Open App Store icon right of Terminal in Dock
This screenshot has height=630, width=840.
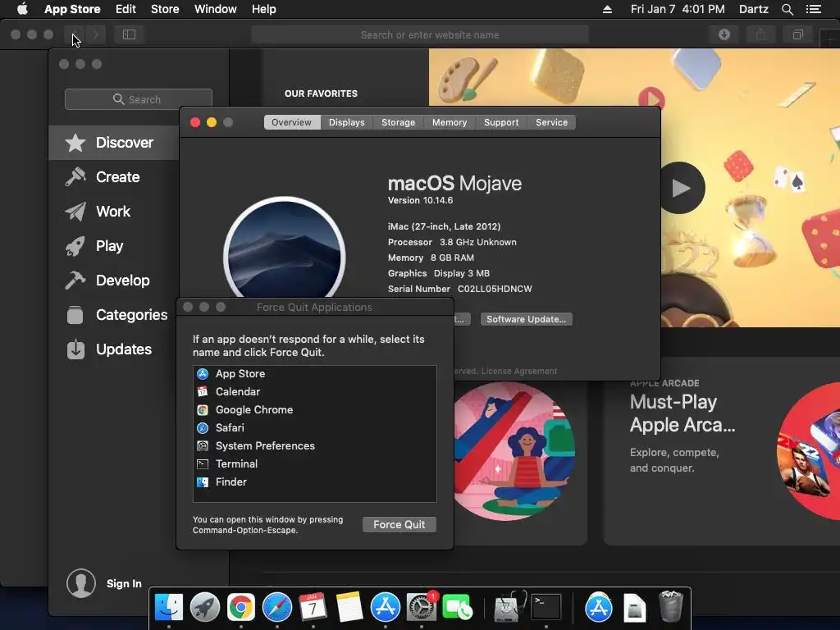point(598,608)
